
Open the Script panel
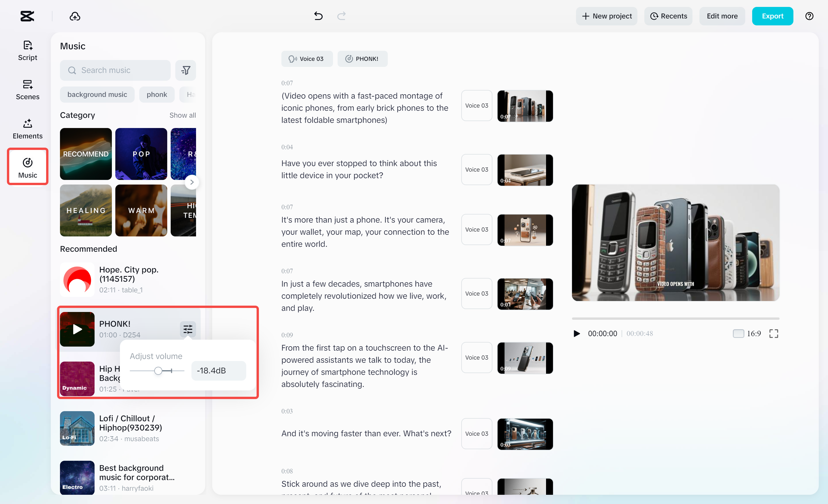coord(28,50)
